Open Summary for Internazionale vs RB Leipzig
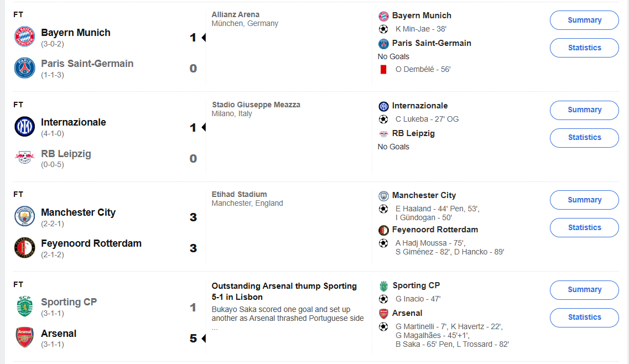The width and height of the screenshot is (629, 364). tap(584, 110)
